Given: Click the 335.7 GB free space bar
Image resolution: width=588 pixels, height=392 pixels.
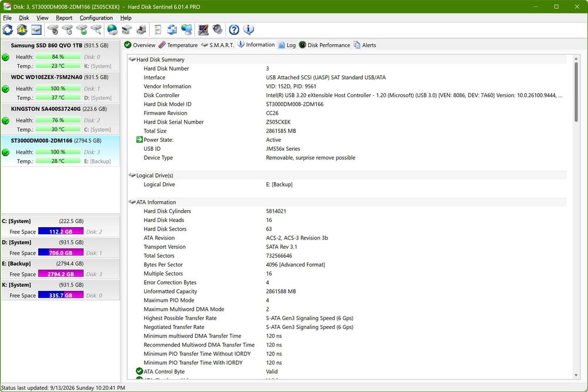Looking at the screenshot, I should point(61,295).
